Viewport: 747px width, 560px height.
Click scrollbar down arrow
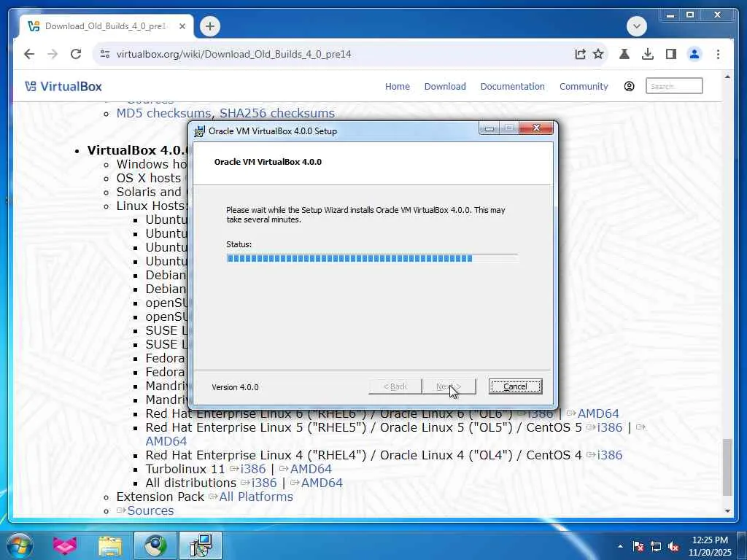[x=727, y=511]
